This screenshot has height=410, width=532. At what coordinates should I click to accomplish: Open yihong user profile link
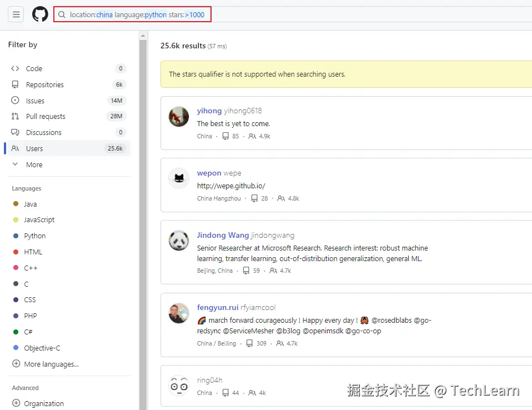click(209, 111)
